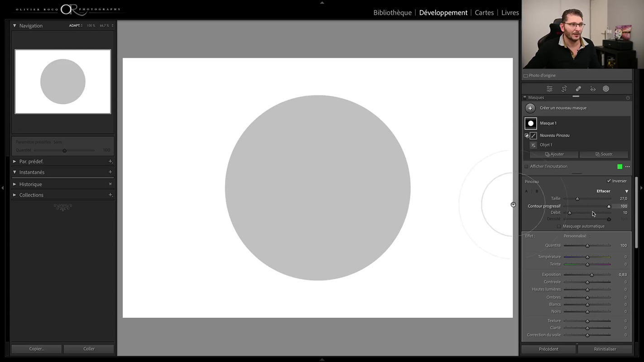Open the three-dots overlay options menu

point(627,167)
